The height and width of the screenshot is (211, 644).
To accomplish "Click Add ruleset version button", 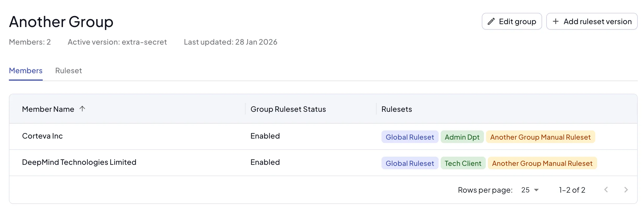I will click(x=592, y=22).
